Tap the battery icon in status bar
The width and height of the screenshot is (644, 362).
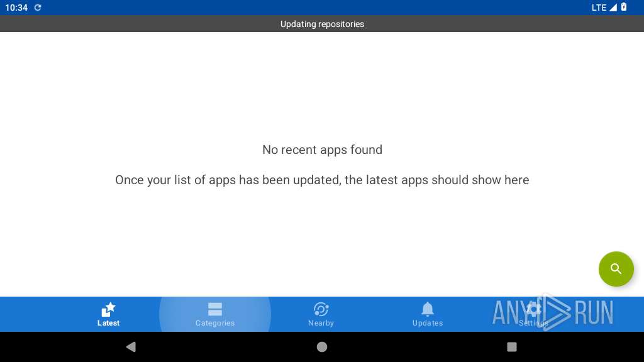click(x=624, y=7)
